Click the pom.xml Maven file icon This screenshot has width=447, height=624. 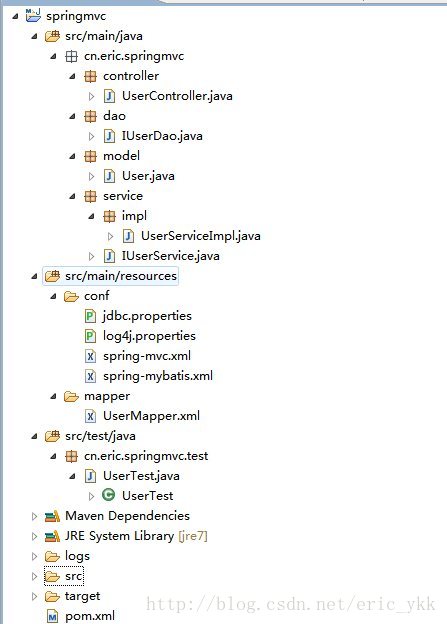click(52, 616)
